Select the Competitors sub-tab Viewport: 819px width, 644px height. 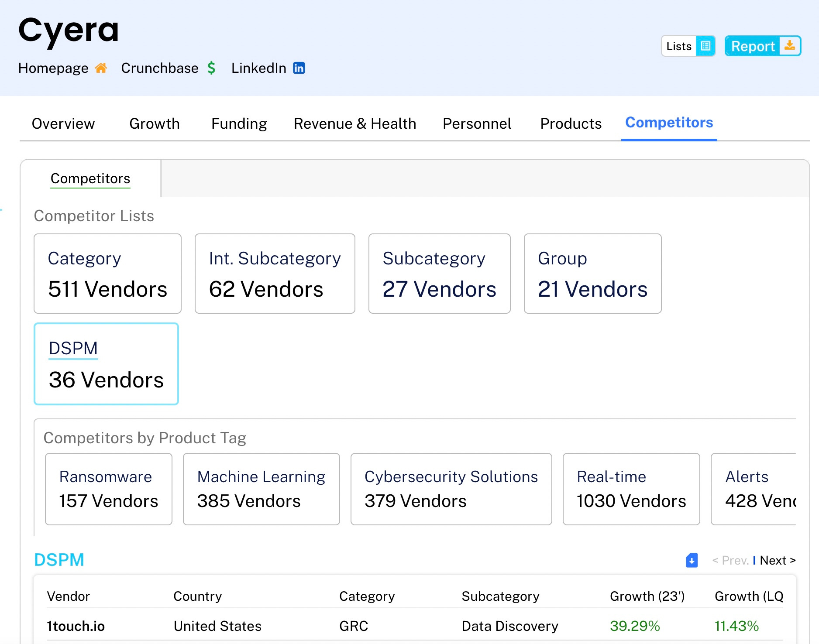[x=90, y=178]
